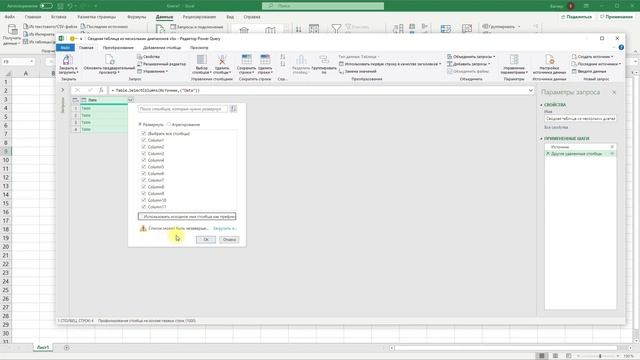Viewport: 640px width, 360px height.
Task: Toggle the Select All Columns checkbox
Action: coord(143,133)
